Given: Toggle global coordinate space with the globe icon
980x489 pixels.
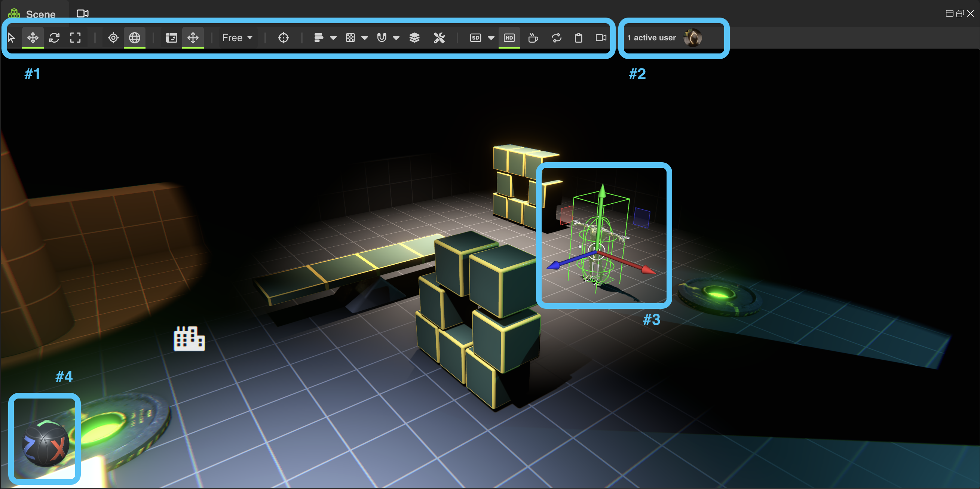Looking at the screenshot, I should [x=134, y=37].
